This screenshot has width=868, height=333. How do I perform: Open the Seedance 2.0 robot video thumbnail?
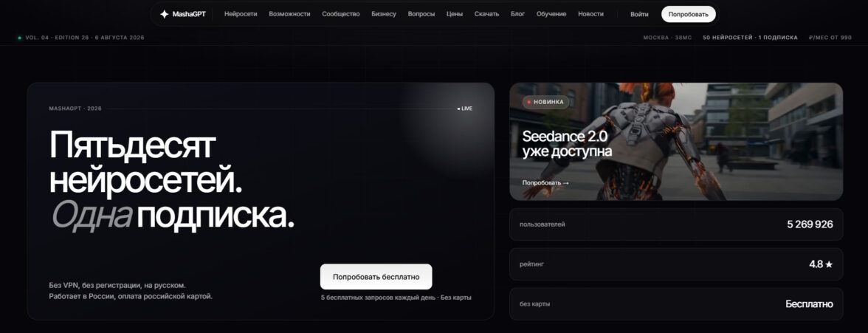676,141
